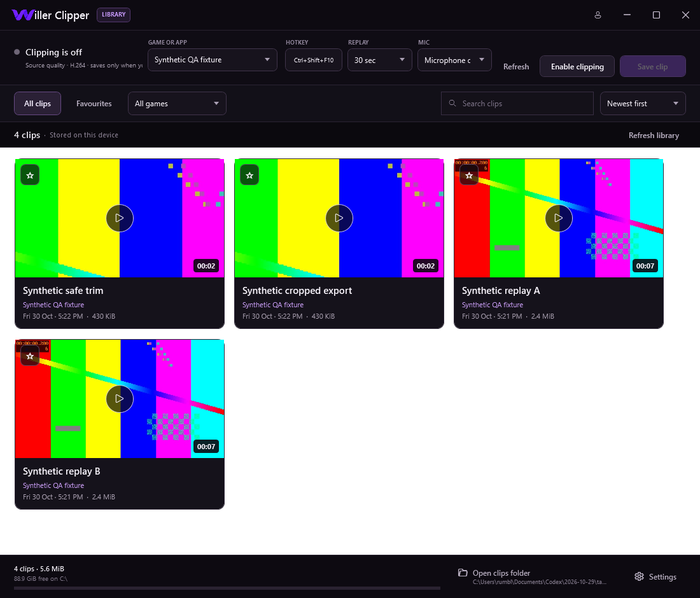The image size is (700, 598).
Task: Open the Mic device dropdown
Action: [x=454, y=60]
